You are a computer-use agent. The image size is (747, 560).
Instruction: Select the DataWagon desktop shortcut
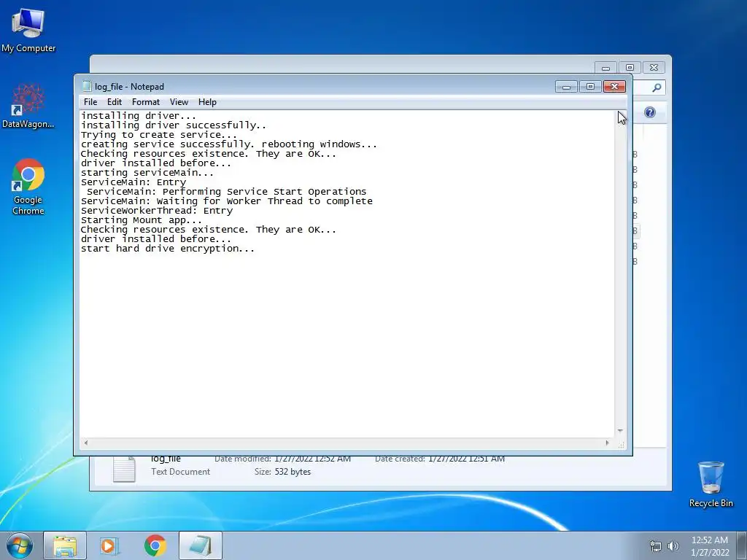coord(28,106)
